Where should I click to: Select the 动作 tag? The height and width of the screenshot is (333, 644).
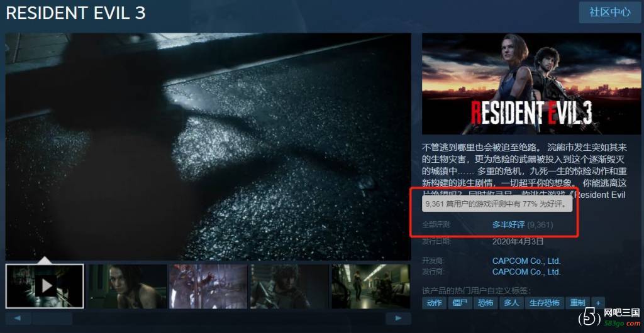[x=434, y=303]
